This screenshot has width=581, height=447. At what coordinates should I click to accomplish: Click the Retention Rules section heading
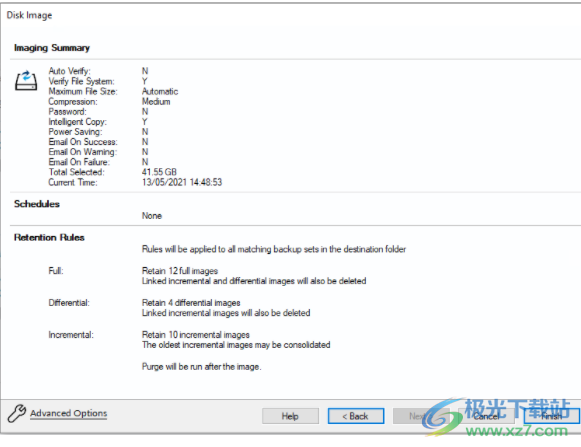49,237
